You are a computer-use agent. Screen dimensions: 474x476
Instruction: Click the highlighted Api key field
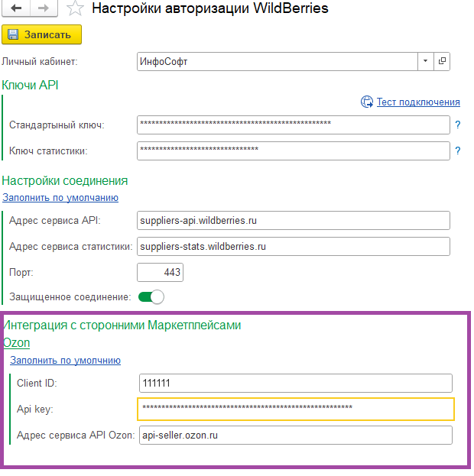pyautogui.click(x=296, y=409)
